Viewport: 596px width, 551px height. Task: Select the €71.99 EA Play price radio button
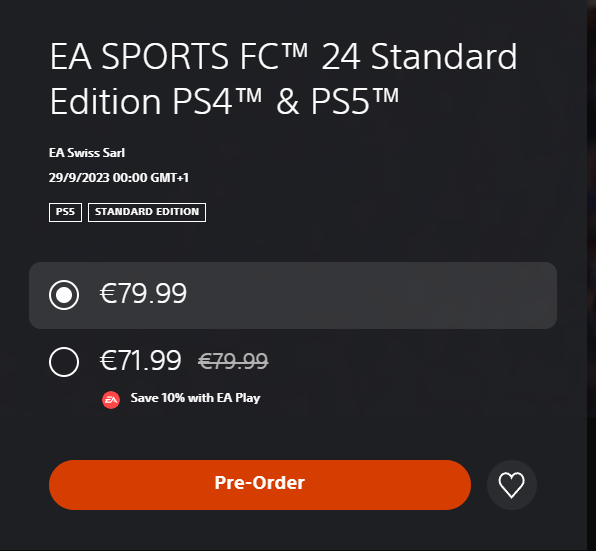(x=64, y=362)
